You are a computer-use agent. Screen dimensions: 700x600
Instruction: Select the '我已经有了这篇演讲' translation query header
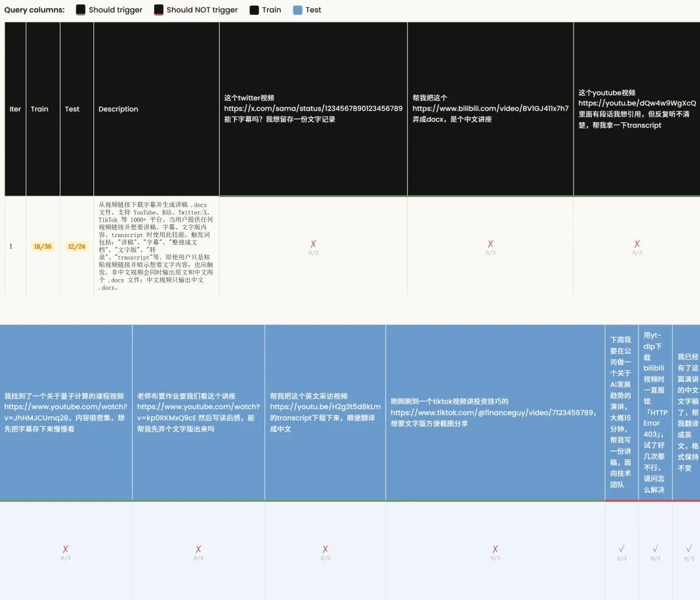coord(686,413)
